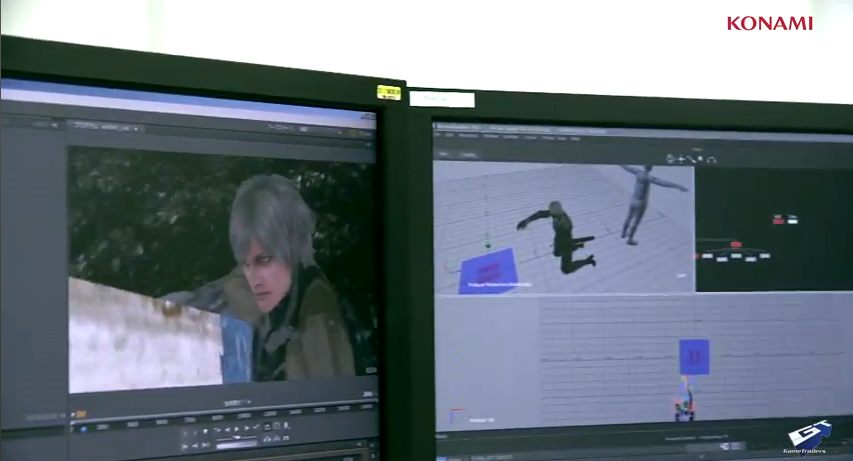Screen dimensions: 853x461
Task: Open the first menu in right monitor's menu bar
Action: [x=437, y=134]
